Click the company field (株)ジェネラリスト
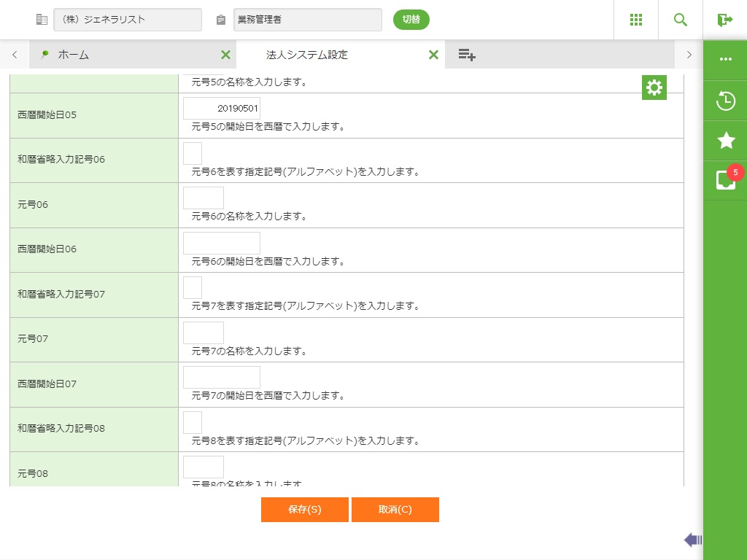Viewport: 747px width, 560px height. pyautogui.click(x=128, y=20)
